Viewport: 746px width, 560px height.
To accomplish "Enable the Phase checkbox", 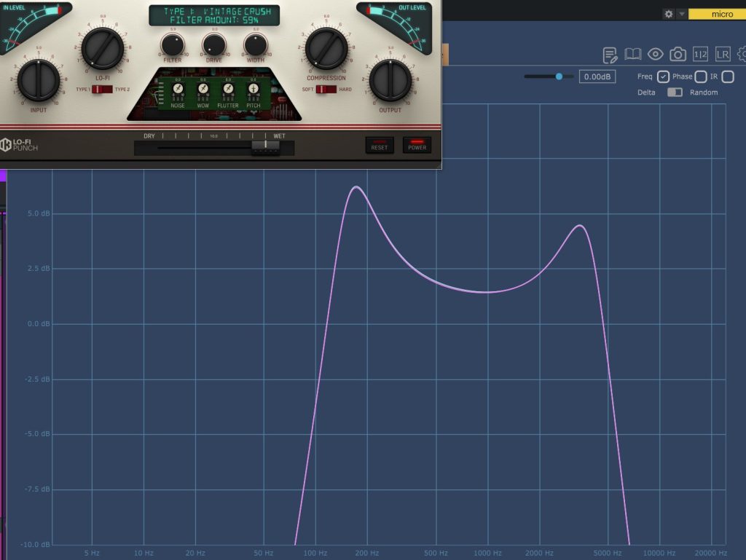I will tap(701, 76).
